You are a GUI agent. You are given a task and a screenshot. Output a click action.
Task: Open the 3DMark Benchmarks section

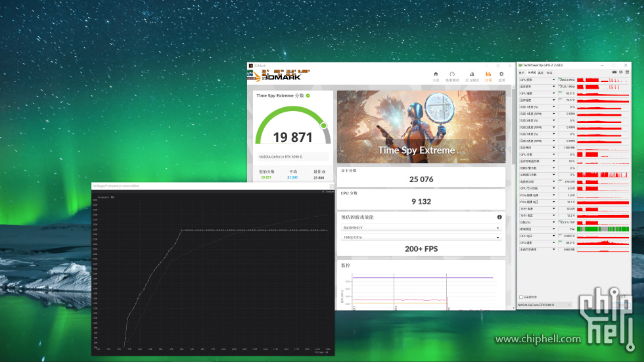[x=452, y=76]
